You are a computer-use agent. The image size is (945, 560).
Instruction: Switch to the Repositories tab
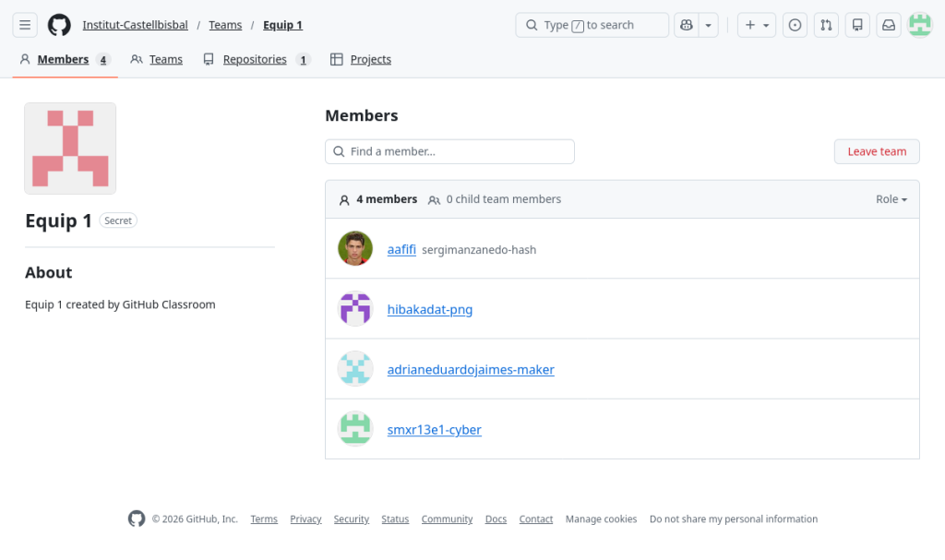256,59
